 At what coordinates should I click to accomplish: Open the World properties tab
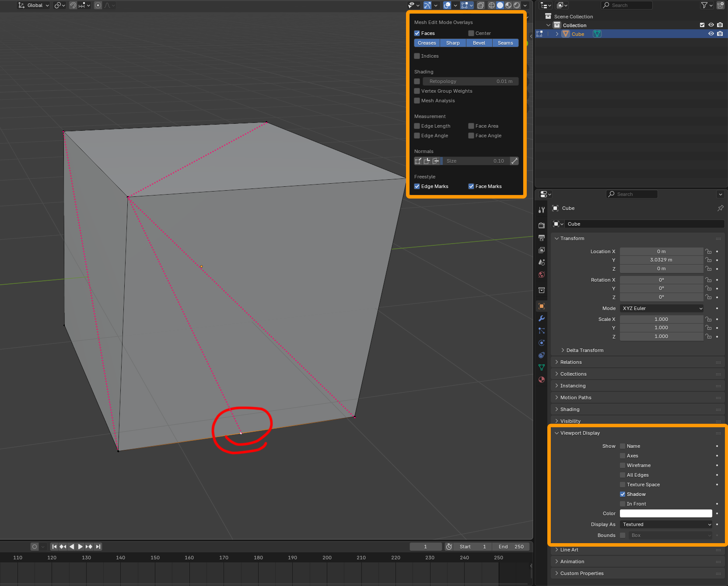(x=542, y=275)
